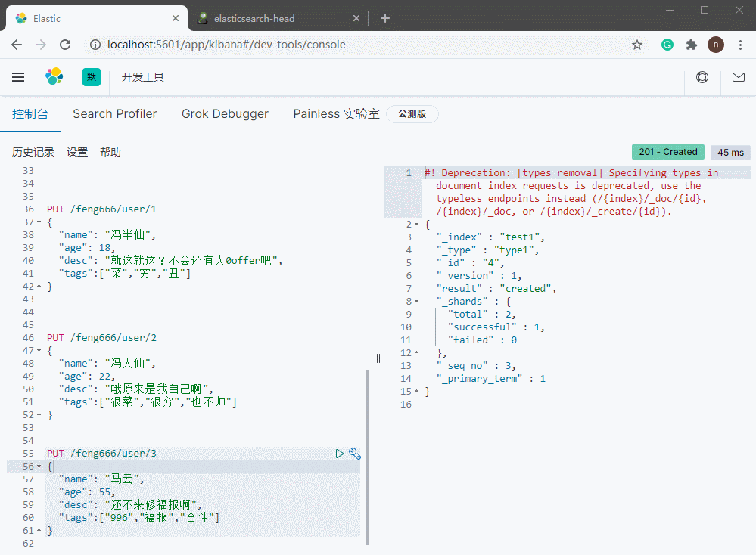This screenshot has height=555, width=756.
Task: Place cursor on PUT /feng666/user/2 line
Action: (x=101, y=338)
